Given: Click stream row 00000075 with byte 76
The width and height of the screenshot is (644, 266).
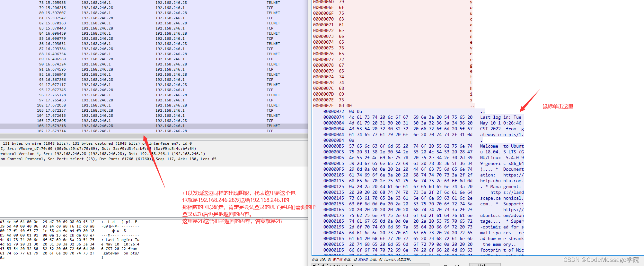Looking at the screenshot, I should point(393,48).
